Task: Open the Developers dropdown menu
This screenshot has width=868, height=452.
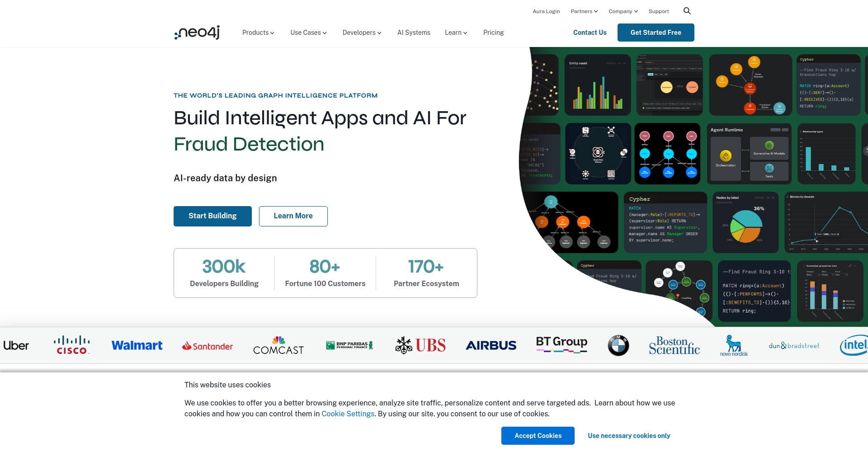Action: [362, 33]
